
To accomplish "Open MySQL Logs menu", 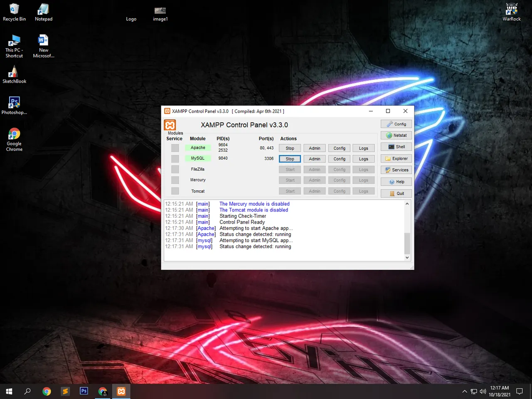I will coord(364,159).
